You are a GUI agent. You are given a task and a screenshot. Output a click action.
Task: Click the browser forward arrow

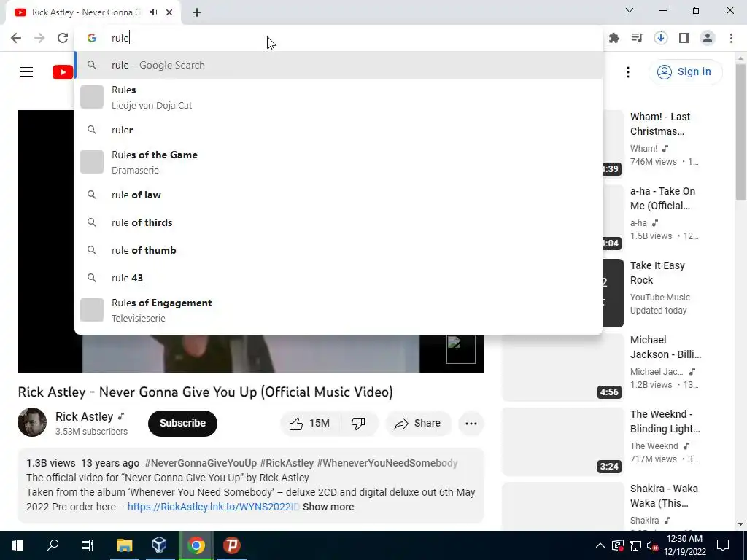coord(39,38)
